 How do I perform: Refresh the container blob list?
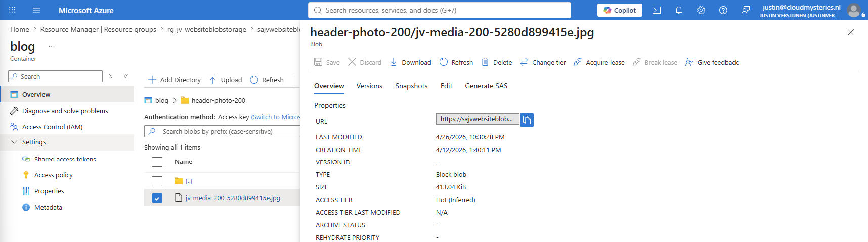[267, 80]
